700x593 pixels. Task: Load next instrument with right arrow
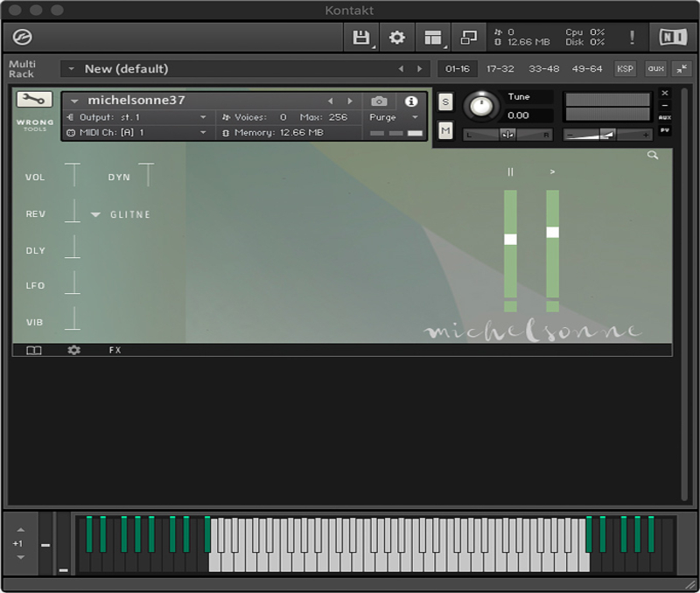click(x=350, y=101)
